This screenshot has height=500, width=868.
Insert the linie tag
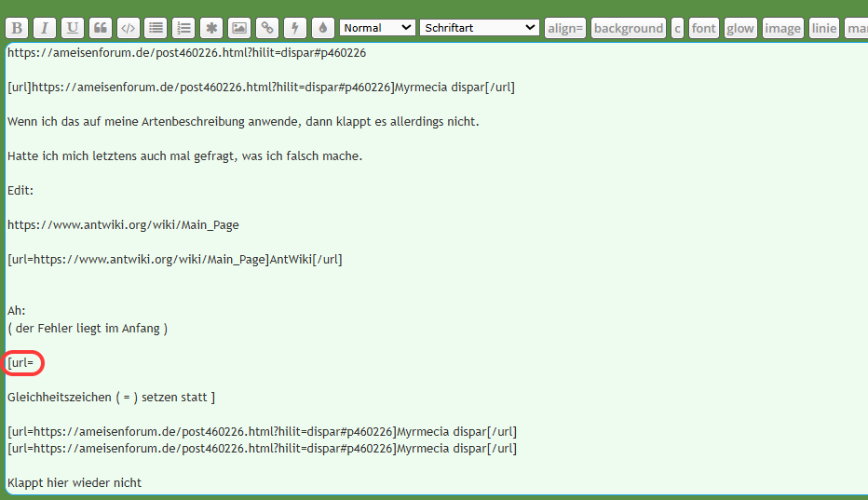823,28
